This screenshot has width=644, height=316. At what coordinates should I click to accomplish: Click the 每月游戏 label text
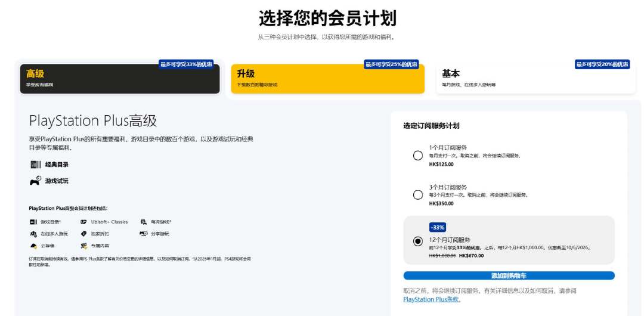coord(160,222)
